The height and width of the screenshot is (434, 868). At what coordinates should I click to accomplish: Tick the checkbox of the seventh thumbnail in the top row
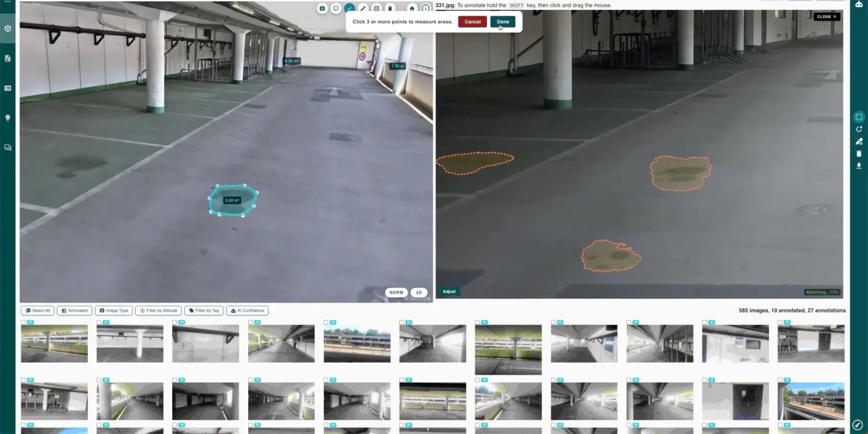[x=477, y=322]
